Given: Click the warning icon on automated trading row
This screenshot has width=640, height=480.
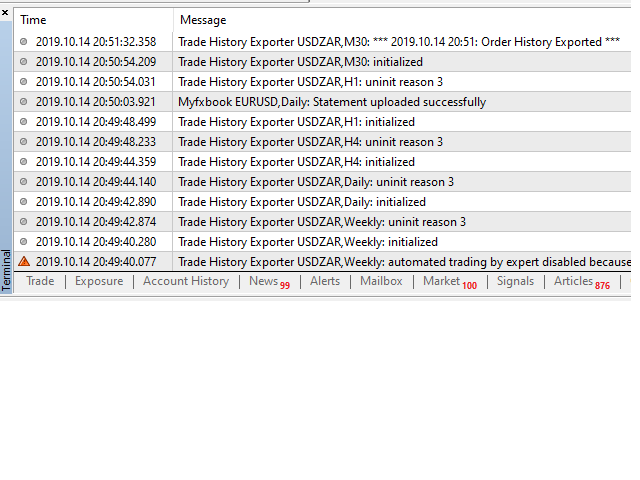Looking at the screenshot, I should [24, 262].
